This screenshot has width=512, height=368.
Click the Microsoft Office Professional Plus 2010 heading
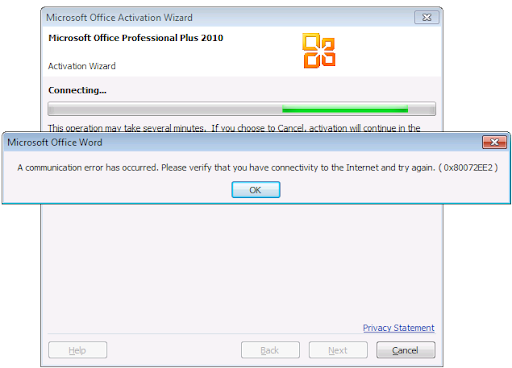click(x=136, y=38)
